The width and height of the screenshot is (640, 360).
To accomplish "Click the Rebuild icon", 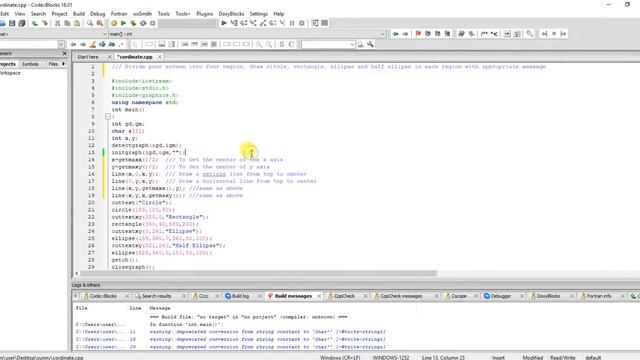I will 143,24.
